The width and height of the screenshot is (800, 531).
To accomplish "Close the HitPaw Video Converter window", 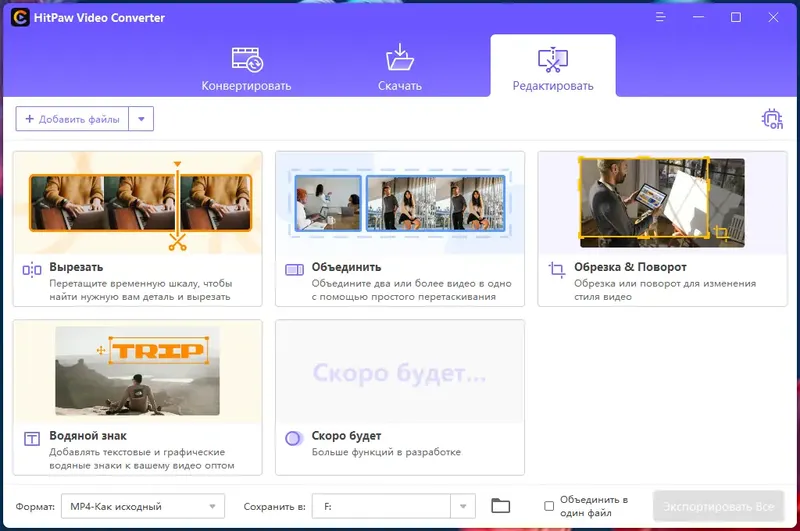I will [x=773, y=17].
